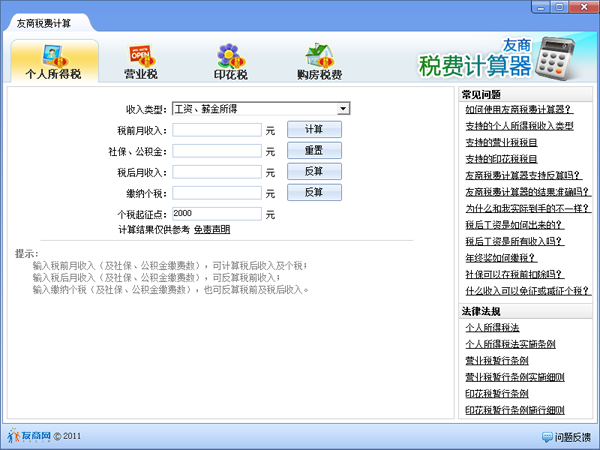Open 社保可以在税前扣除吗? link
The height and width of the screenshot is (450, 600).
point(515,274)
